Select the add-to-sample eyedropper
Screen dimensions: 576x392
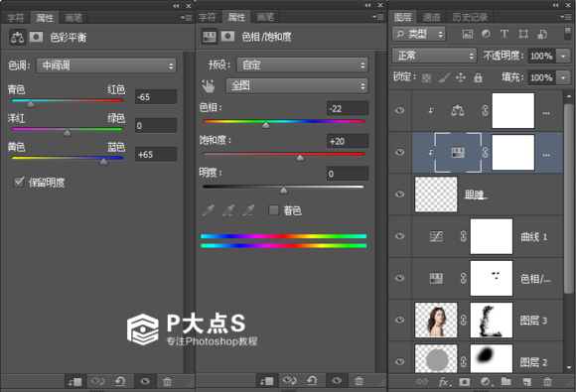click(228, 210)
